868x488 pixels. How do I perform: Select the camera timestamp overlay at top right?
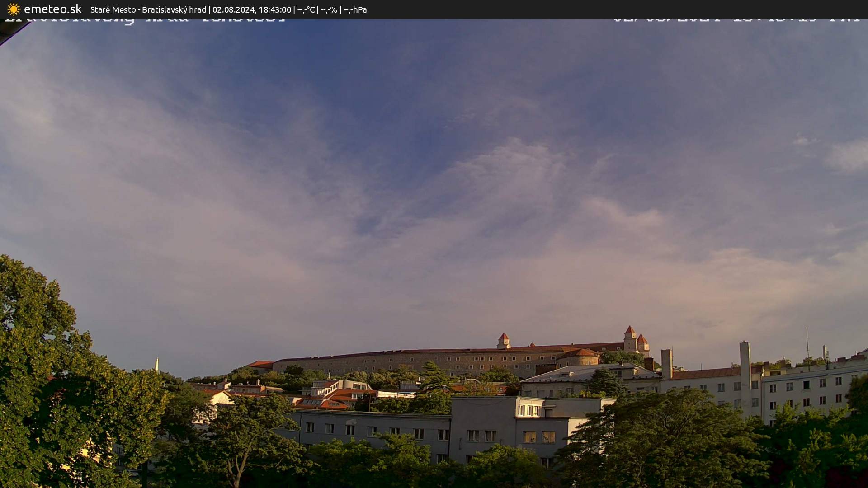tap(737, 19)
